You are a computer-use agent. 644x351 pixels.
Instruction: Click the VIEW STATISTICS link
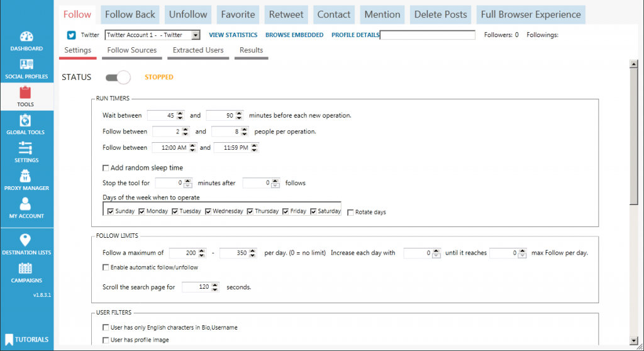[x=233, y=35]
